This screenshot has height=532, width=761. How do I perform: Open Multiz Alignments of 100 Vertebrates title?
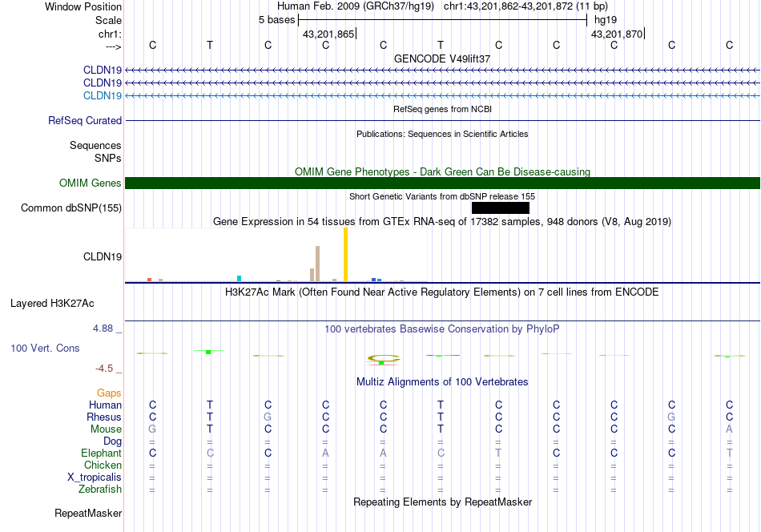click(442, 382)
